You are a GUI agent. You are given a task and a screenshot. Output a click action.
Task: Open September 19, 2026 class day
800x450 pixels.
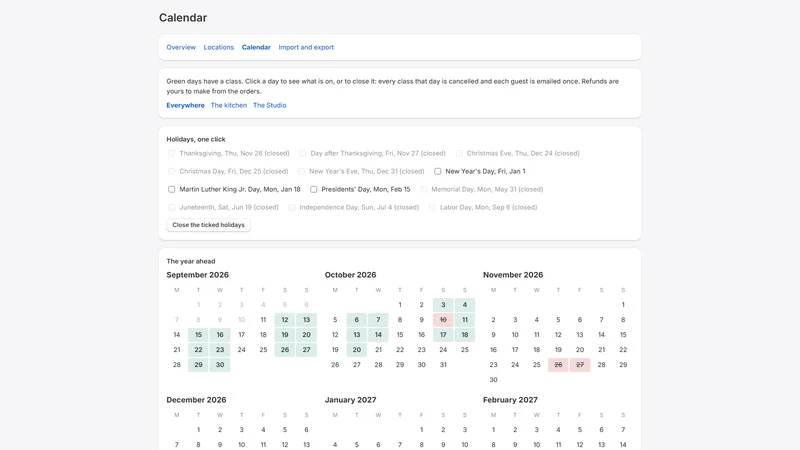coord(285,335)
